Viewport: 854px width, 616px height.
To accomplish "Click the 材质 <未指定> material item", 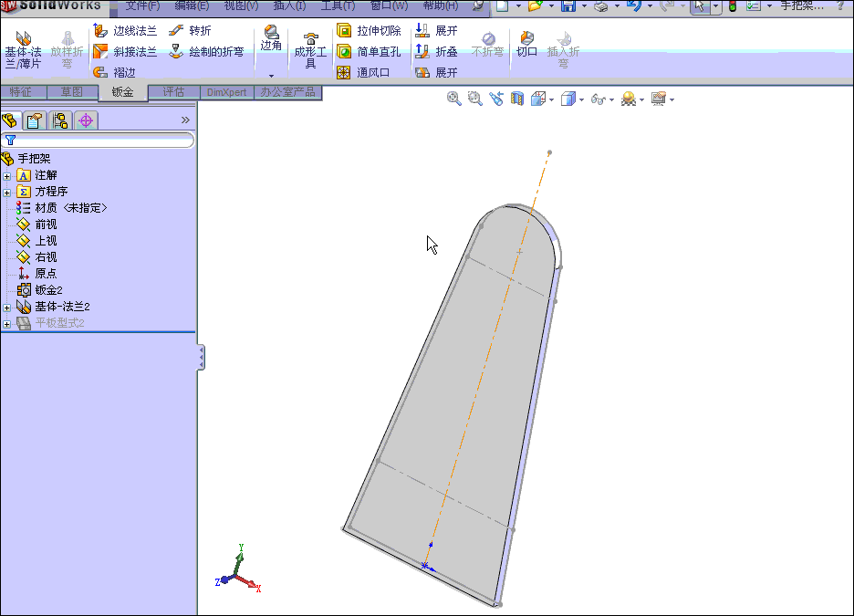I will coord(62,208).
